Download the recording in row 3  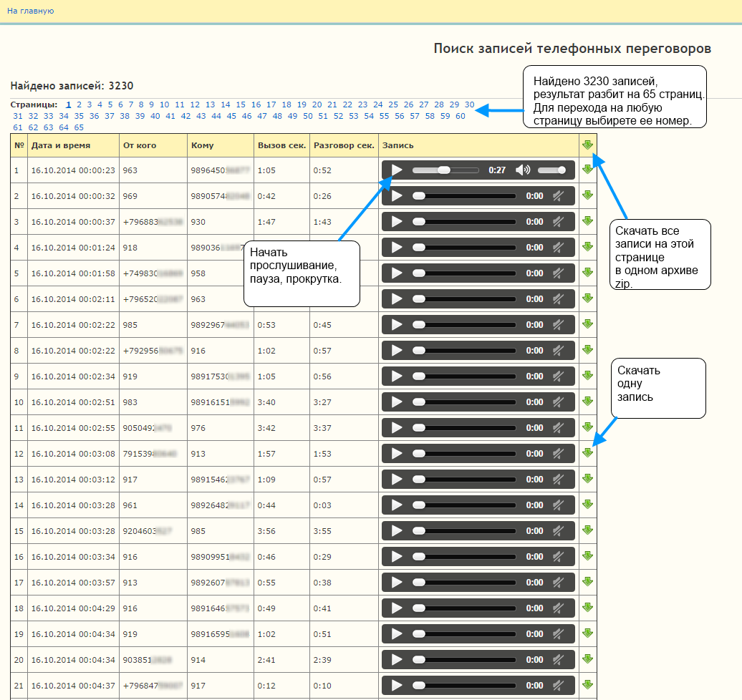(x=588, y=221)
